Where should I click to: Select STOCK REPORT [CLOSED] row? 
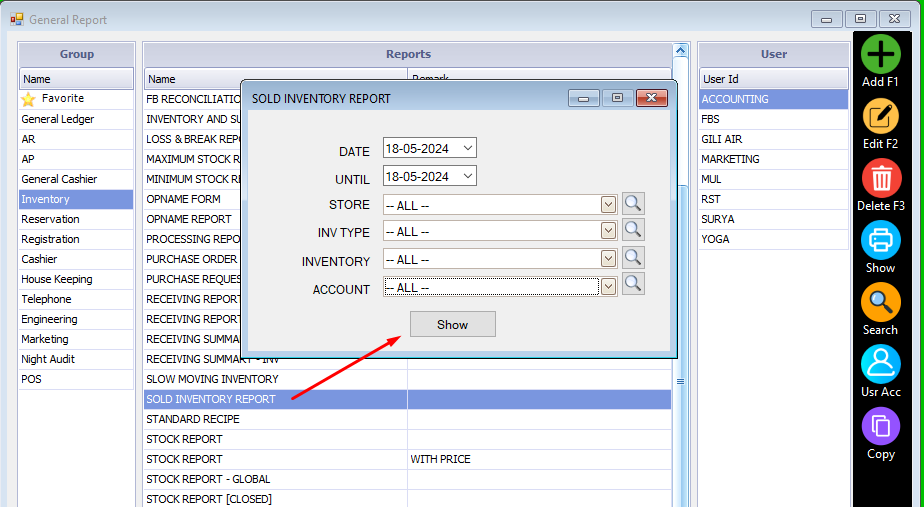pyautogui.click(x=407, y=499)
